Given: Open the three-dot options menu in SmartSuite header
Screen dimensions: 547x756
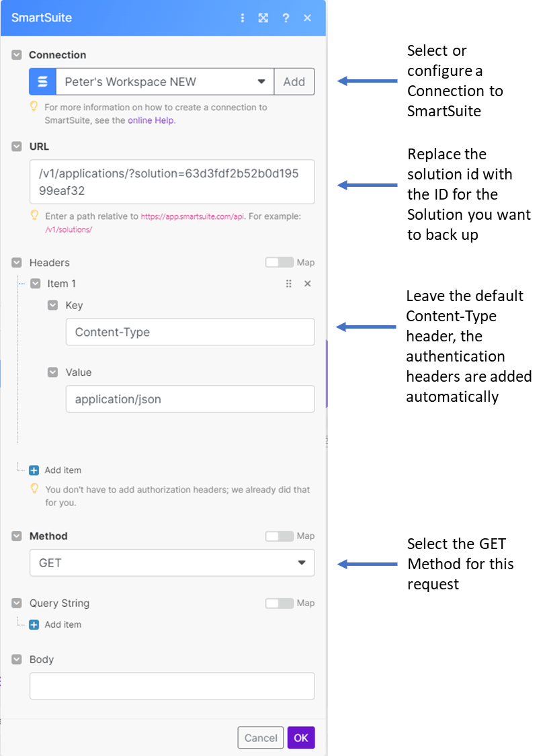Looking at the screenshot, I should click(243, 18).
